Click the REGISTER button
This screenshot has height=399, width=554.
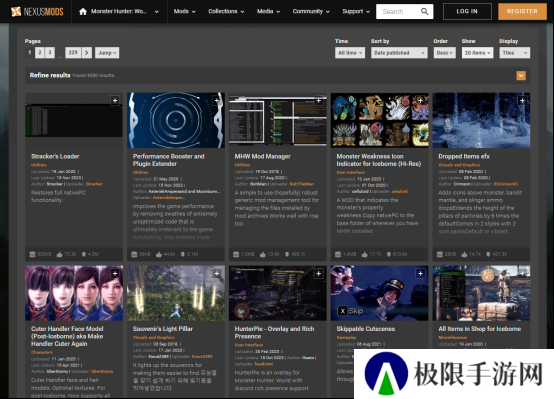[x=522, y=11]
